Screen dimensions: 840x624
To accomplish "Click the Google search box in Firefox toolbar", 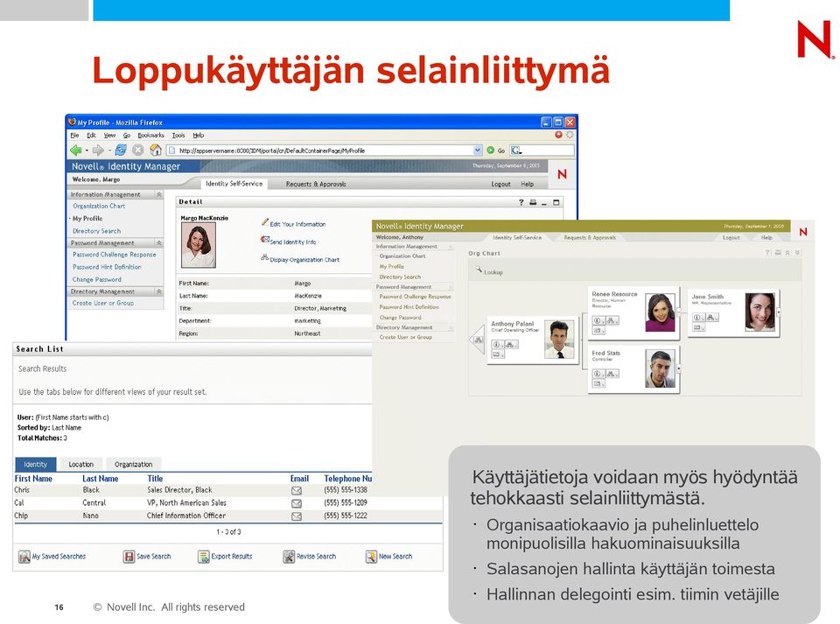I will point(542,151).
